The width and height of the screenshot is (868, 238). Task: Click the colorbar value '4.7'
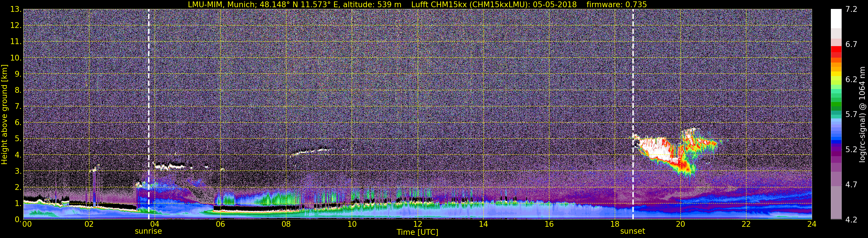[x=852, y=184]
